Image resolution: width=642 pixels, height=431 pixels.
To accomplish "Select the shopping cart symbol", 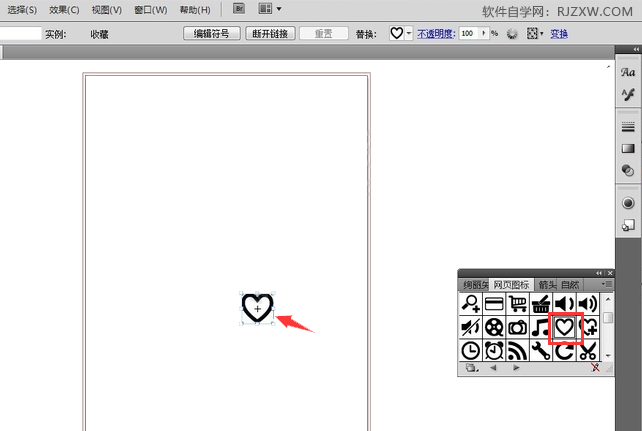I will (518, 304).
